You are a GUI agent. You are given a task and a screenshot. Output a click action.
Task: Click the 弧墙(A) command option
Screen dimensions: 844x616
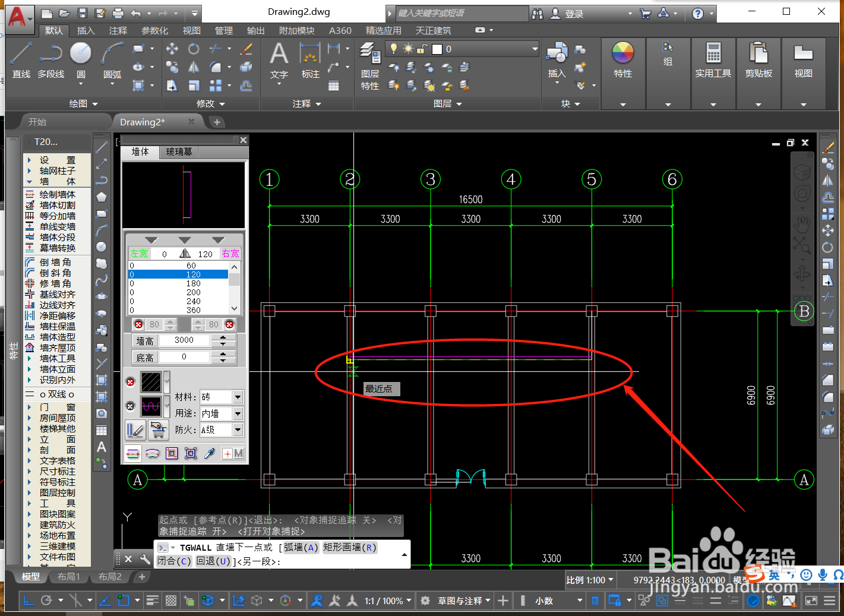[301, 547]
